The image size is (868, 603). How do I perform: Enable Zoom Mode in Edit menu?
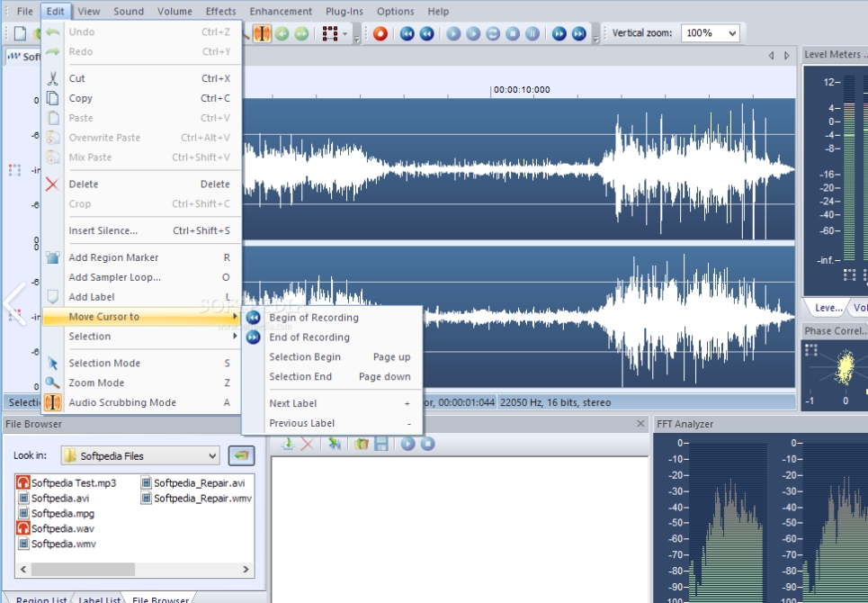142,382
